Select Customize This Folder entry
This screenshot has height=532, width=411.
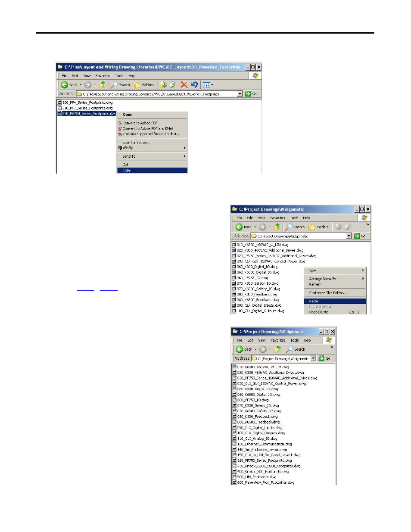(x=335, y=292)
